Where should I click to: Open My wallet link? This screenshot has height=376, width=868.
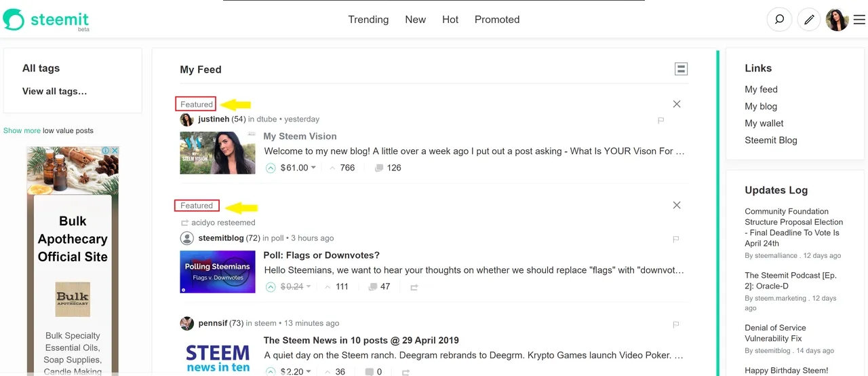764,123
